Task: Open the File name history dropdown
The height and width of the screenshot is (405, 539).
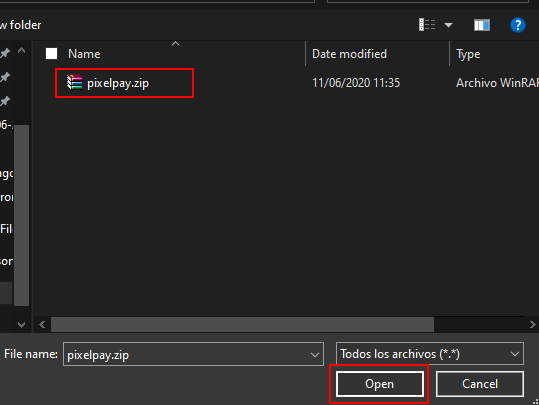Action: (315, 354)
